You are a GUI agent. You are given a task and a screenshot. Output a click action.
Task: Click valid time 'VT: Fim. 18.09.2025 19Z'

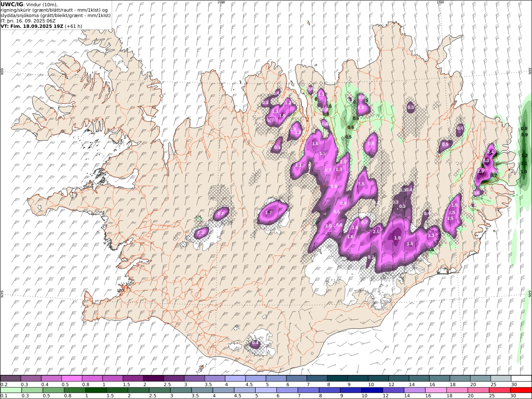[x=32, y=26]
